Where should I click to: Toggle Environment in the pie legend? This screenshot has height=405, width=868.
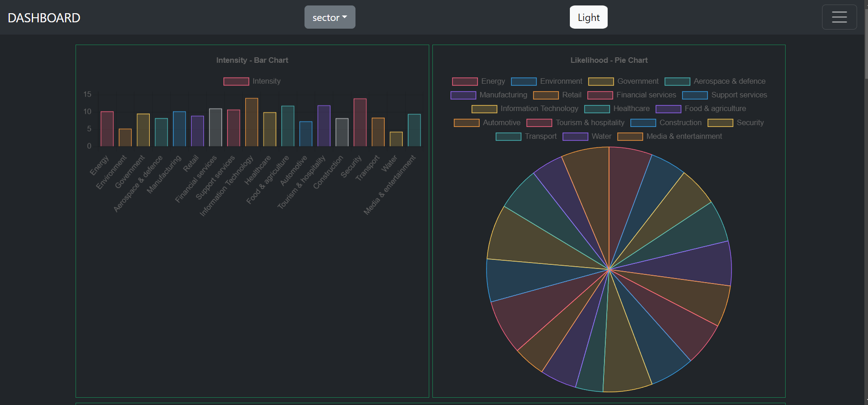547,81
